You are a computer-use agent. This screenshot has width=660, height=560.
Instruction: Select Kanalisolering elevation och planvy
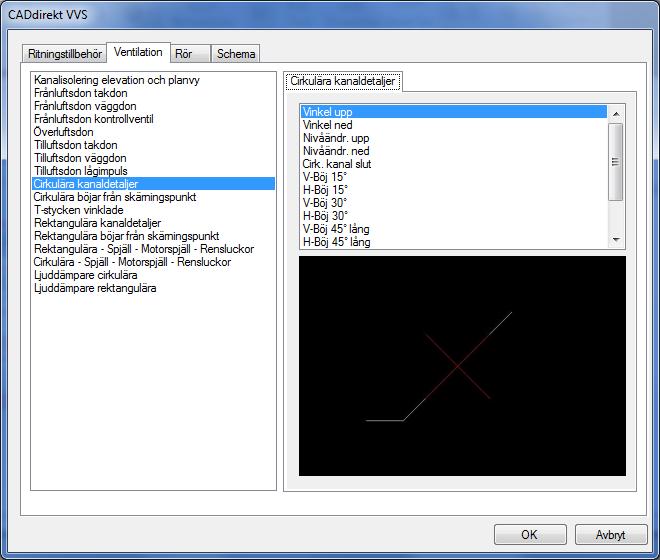153,80
